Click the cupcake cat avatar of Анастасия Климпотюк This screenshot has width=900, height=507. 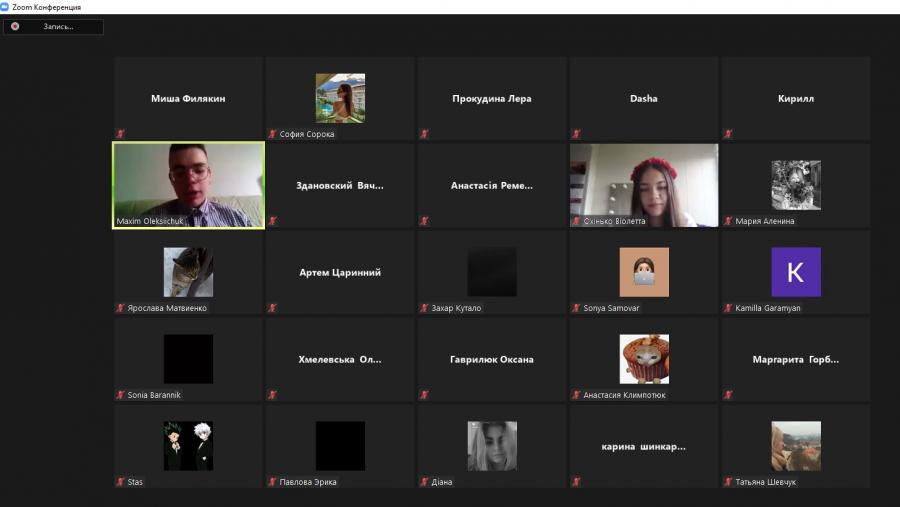[644, 359]
